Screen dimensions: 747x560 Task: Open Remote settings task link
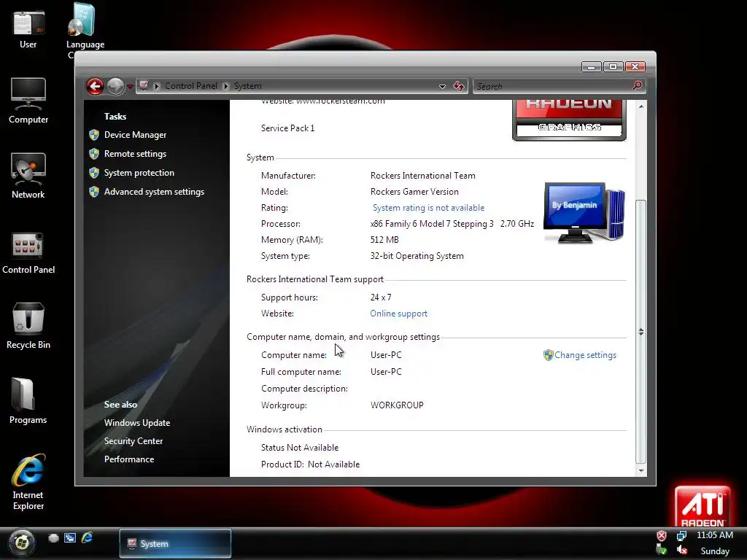135,154
